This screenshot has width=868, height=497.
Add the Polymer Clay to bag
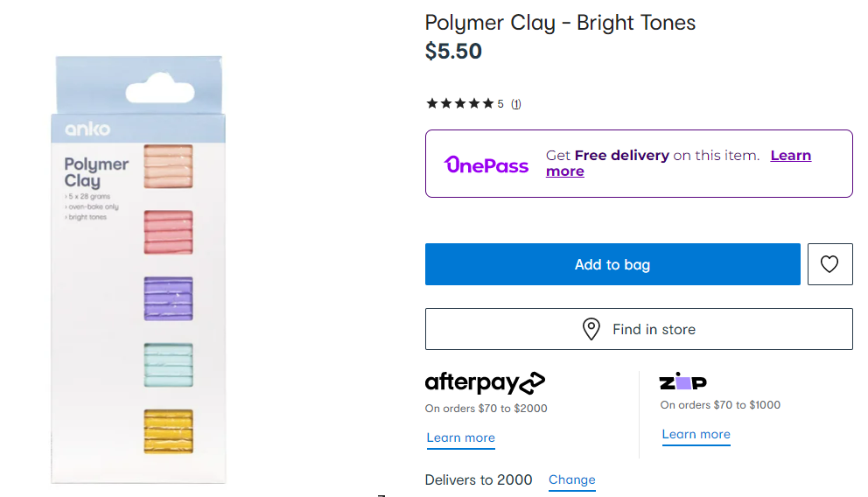point(612,264)
